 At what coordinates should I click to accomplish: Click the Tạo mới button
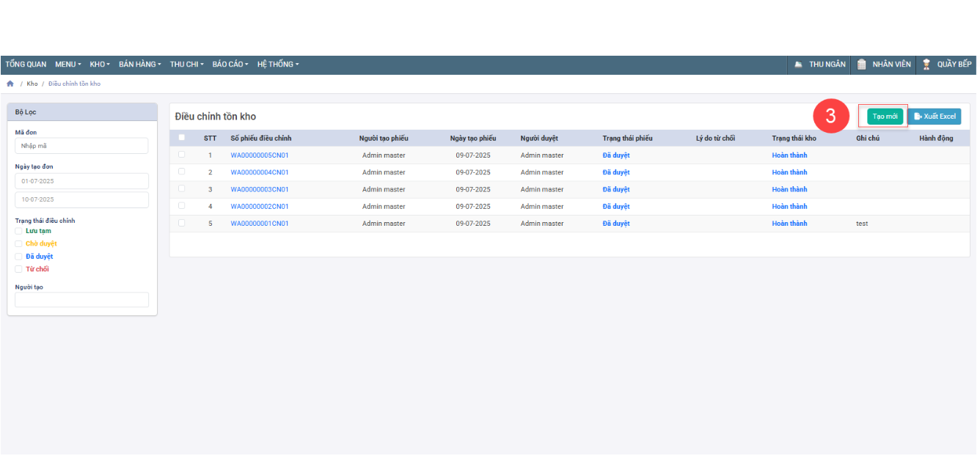coord(885,117)
